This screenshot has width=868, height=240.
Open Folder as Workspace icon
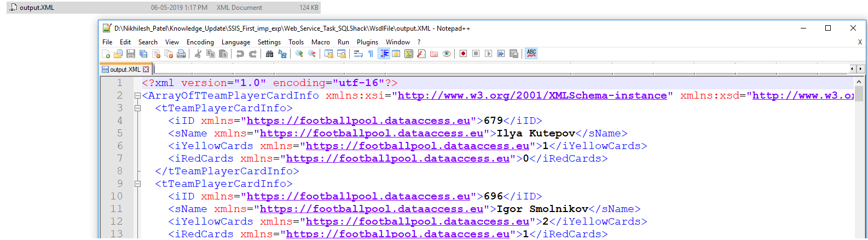click(x=433, y=54)
